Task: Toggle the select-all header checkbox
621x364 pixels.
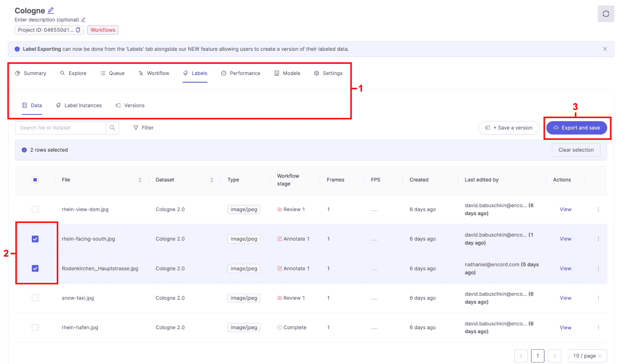Action: click(35, 180)
